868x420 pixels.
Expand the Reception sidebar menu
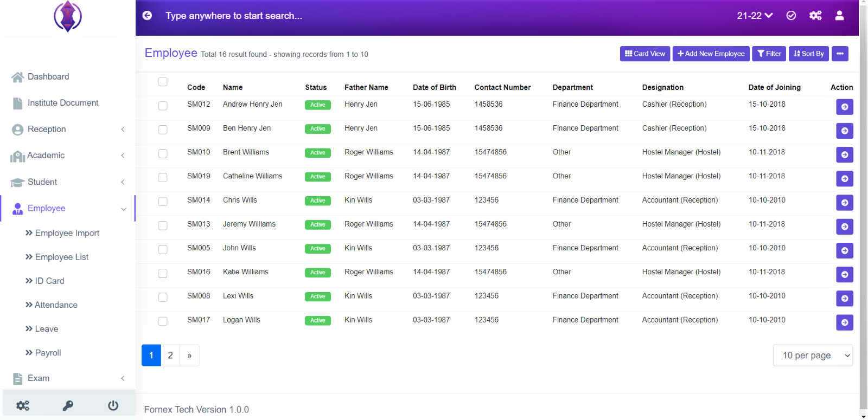68,129
